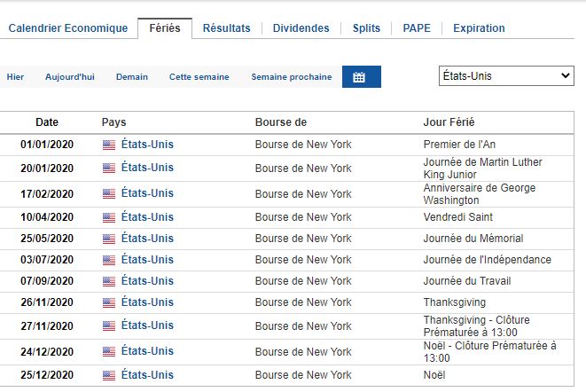Open the calendar date picker icon
This screenshot has width=586, height=392.
click(361, 77)
